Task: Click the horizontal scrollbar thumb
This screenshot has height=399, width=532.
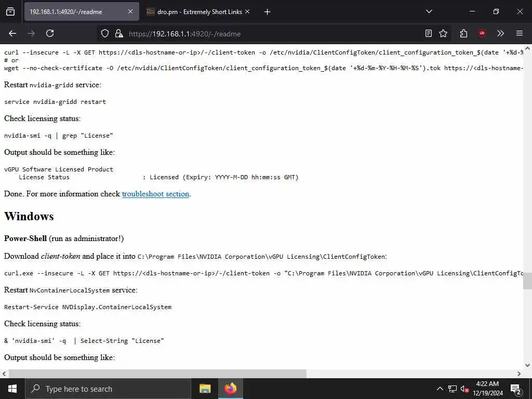Action: pyautogui.click(x=157, y=374)
